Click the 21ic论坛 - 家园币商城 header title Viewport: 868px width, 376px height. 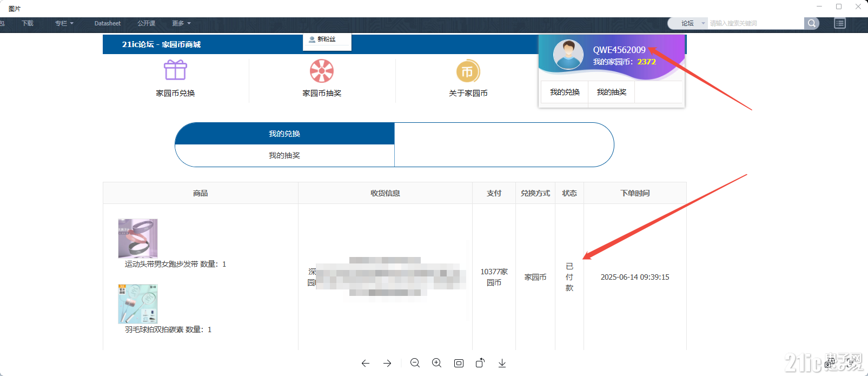pyautogui.click(x=161, y=44)
